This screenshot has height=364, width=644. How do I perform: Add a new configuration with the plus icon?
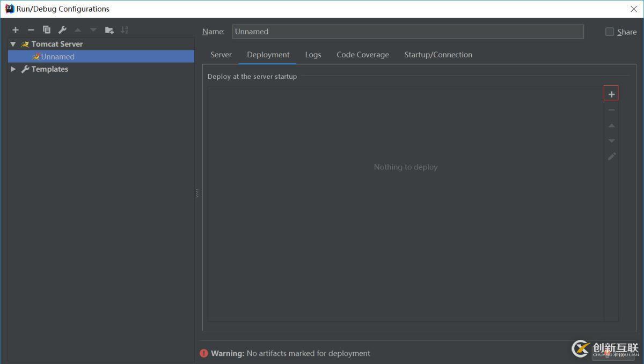(16, 30)
